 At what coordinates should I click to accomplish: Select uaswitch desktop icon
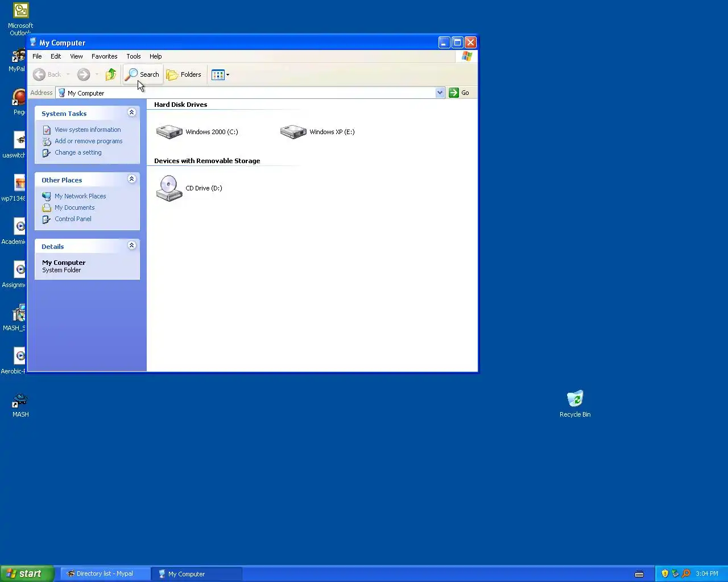click(19, 140)
